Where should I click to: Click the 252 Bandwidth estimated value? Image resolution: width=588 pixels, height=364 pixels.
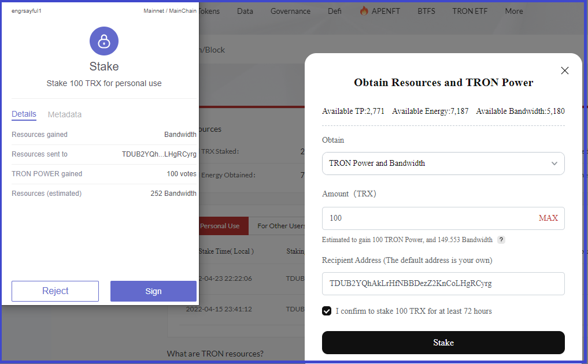(173, 194)
